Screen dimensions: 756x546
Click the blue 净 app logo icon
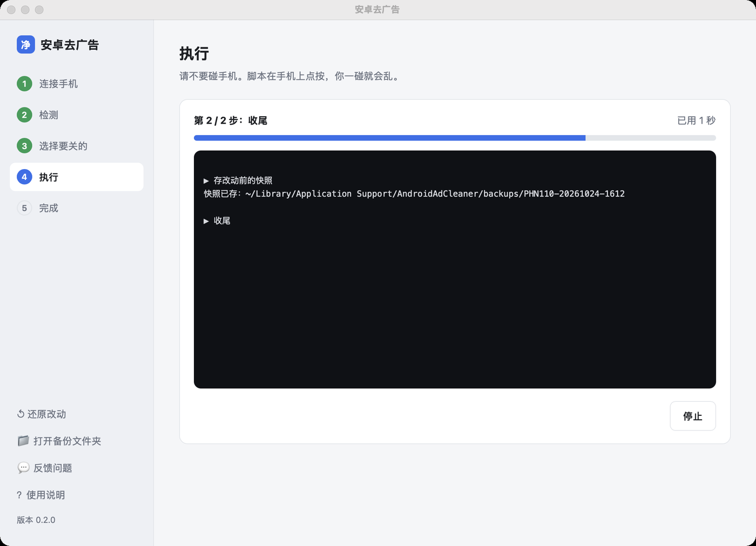click(x=26, y=44)
